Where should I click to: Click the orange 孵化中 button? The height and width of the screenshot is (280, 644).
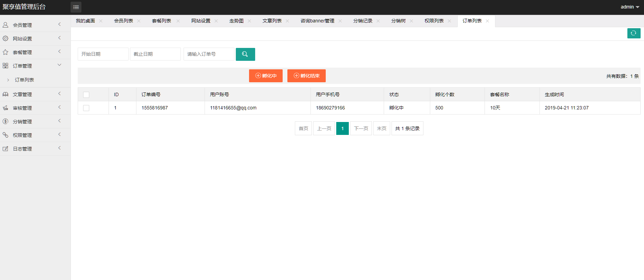click(x=266, y=76)
